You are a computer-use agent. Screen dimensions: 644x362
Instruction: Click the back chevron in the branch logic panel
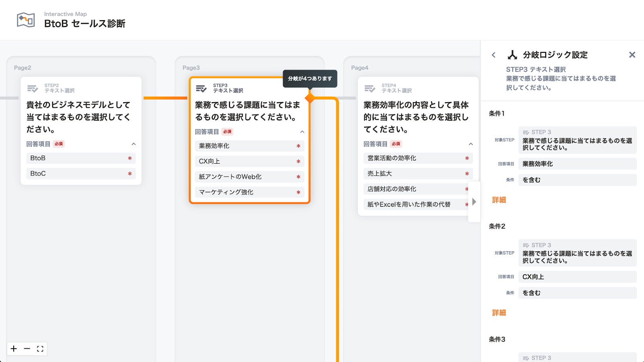[x=493, y=55]
